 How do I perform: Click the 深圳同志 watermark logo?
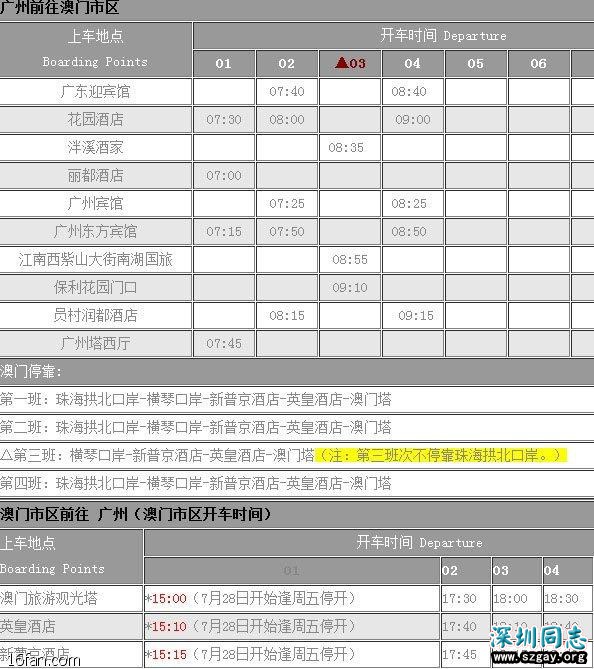(x=539, y=637)
